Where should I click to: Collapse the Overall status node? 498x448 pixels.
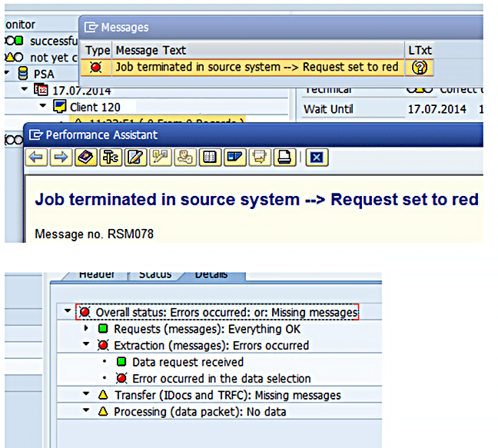(x=68, y=311)
